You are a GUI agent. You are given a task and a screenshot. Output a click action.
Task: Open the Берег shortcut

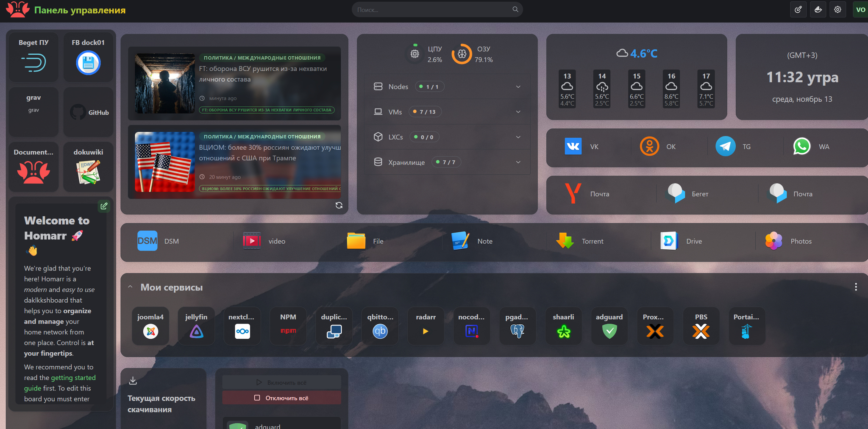click(x=687, y=194)
